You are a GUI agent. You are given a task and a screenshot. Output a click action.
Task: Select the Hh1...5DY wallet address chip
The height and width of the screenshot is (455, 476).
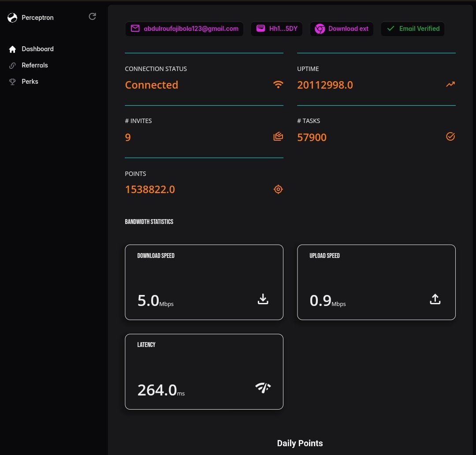277,29
